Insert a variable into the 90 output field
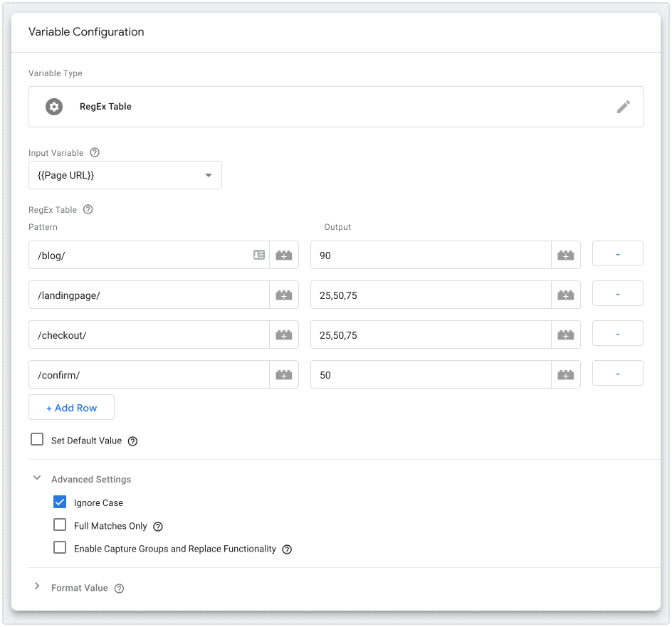672x627 pixels. [x=565, y=254]
